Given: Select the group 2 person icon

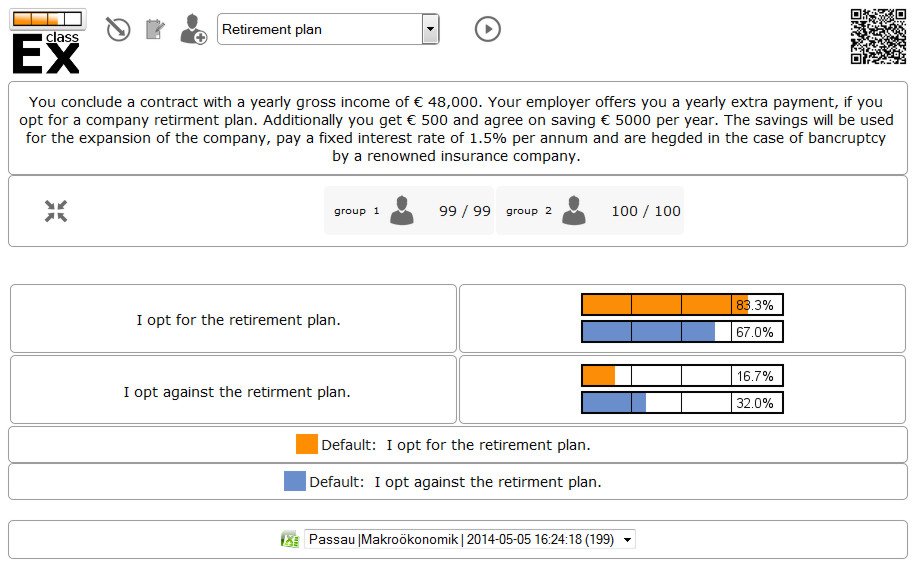Looking at the screenshot, I should (573, 211).
